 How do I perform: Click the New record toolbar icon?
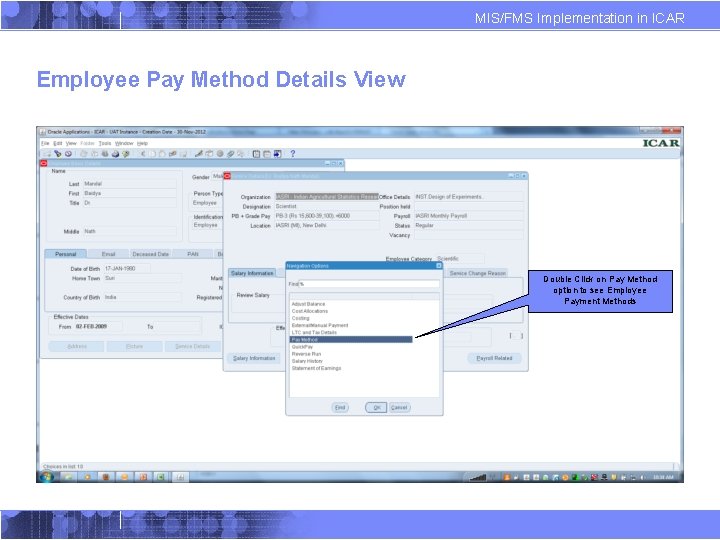48,154
